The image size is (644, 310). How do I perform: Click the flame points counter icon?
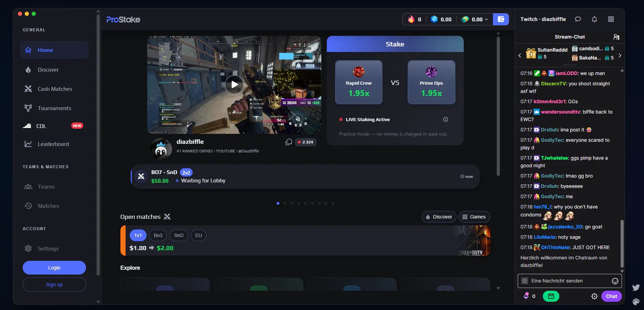coord(411,19)
